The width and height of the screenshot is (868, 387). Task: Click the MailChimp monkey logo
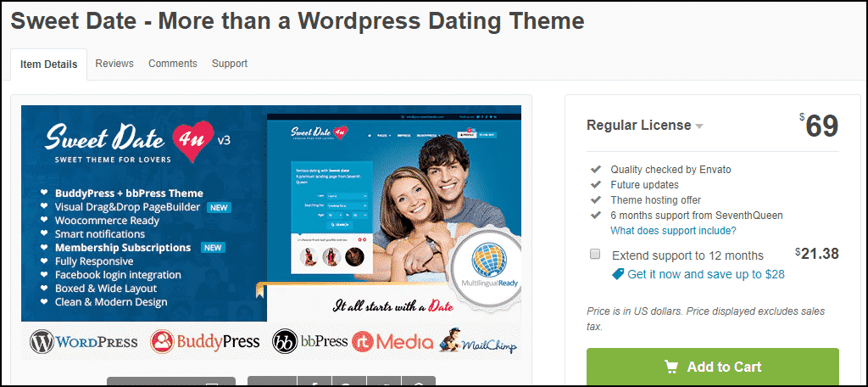[x=452, y=339]
